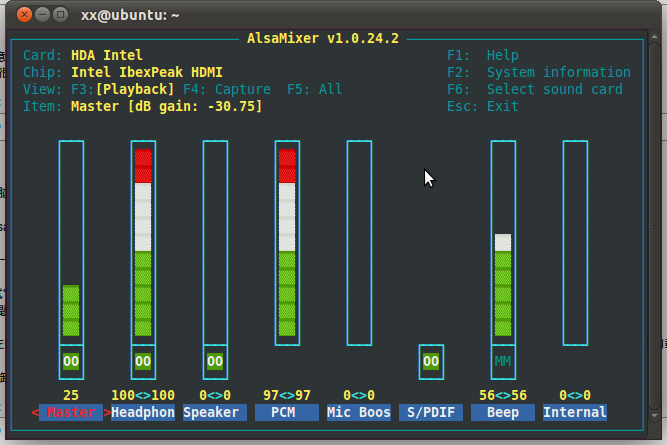The width and height of the screenshot is (667, 445).
Task: Click the empty Mic Boost volume bar
Action: pos(359,242)
